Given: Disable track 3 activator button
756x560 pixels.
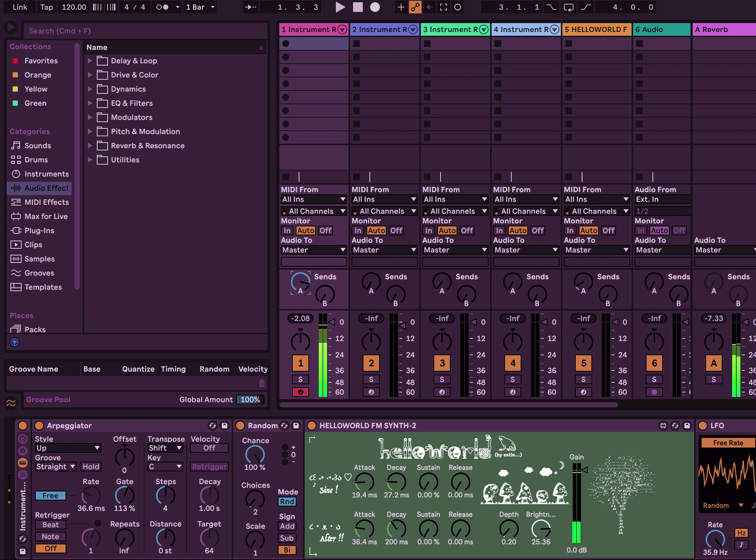Looking at the screenshot, I should (442, 363).
